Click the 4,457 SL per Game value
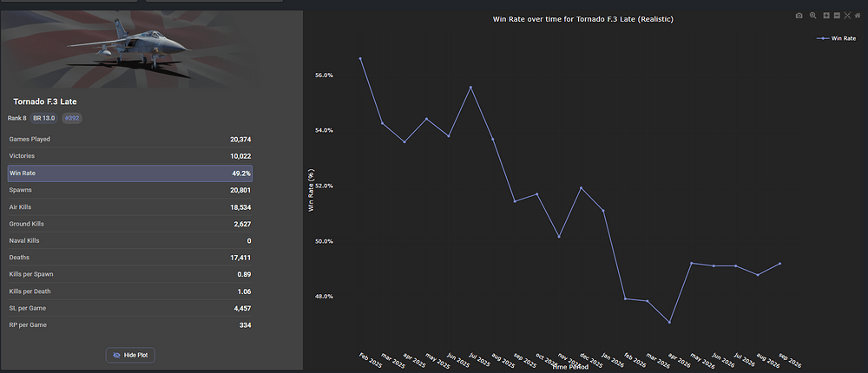868x373 pixels. (x=242, y=308)
